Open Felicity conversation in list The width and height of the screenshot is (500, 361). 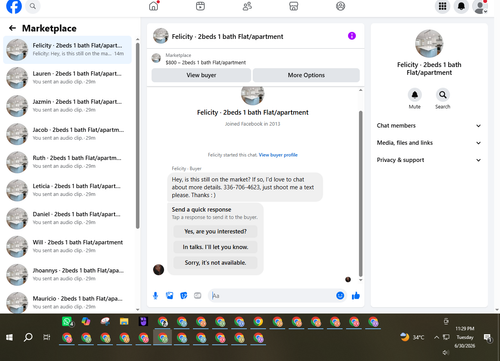click(x=68, y=50)
